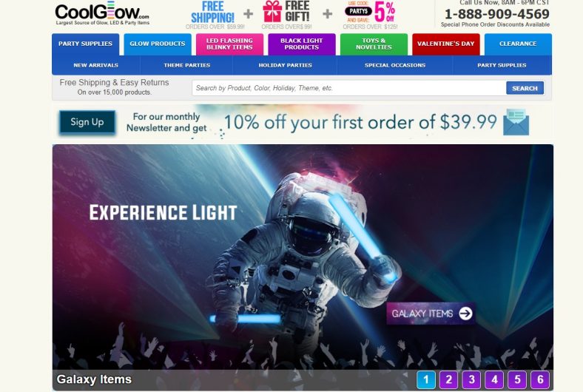Go to slide 2 of the banner
Screen dimensions: 583x392
[449, 379]
